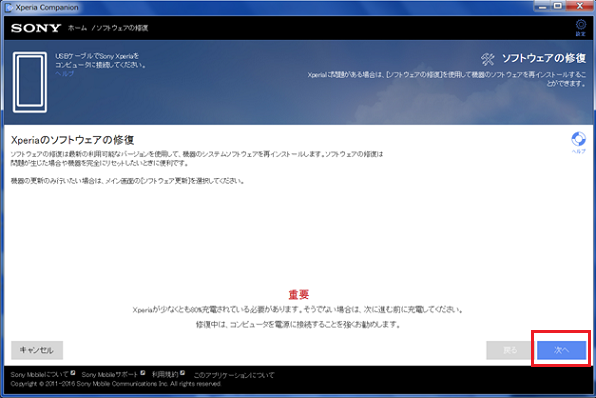Image resolution: width=596 pixels, height=398 pixels.
Task: Open the Sony Mobileについて footer link
Action: (x=40, y=374)
